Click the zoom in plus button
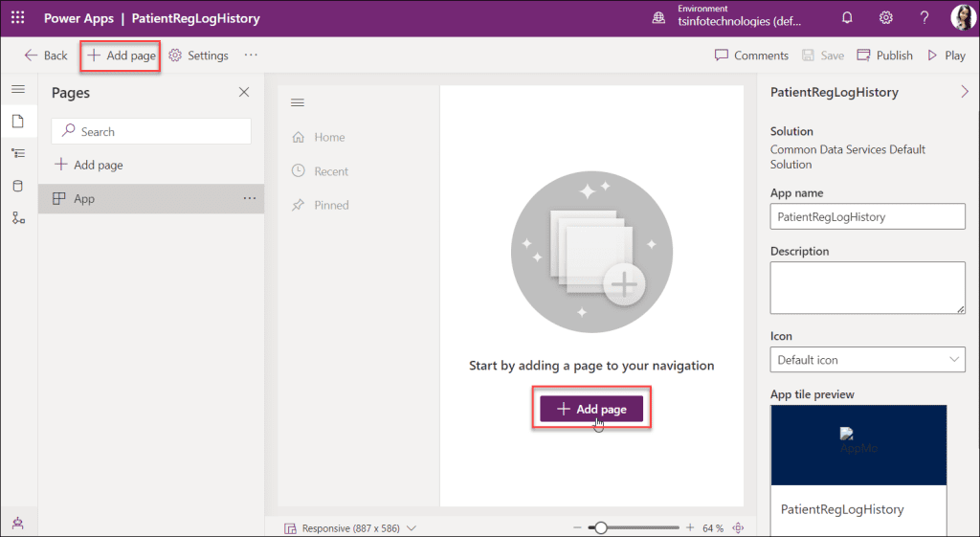The width and height of the screenshot is (980, 537). [690, 528]
